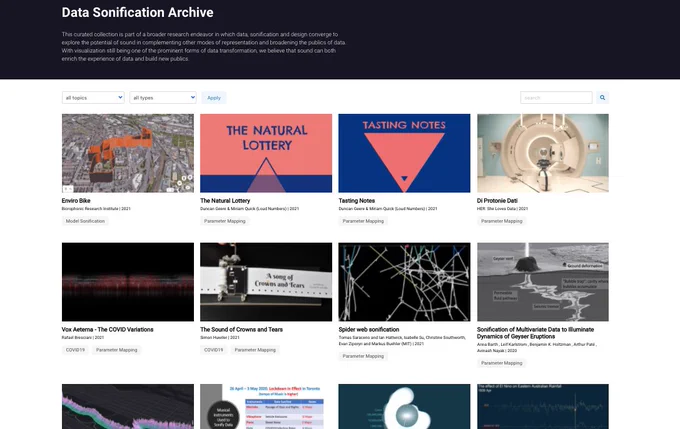The width and height of the screenshot is (680, 429).
Task: Click the Enviro Bike title link
Action: (76, 201)
